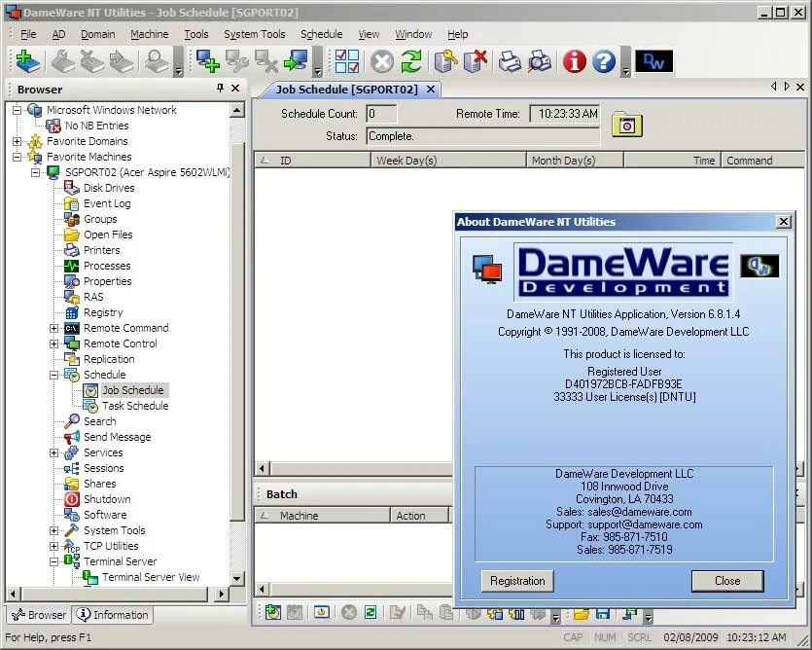812x650 pixels.
Task: Expand the TCP Utilities node
Action: tap(53, 546)
